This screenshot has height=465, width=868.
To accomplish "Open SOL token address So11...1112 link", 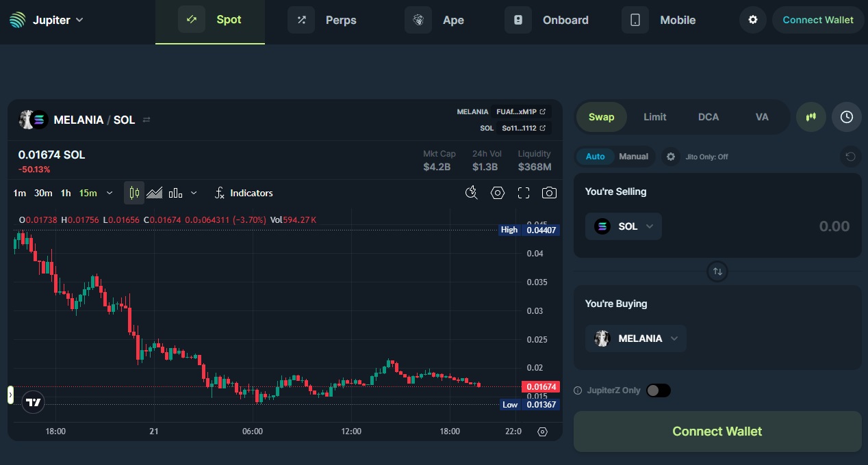I will coord(524,128).
